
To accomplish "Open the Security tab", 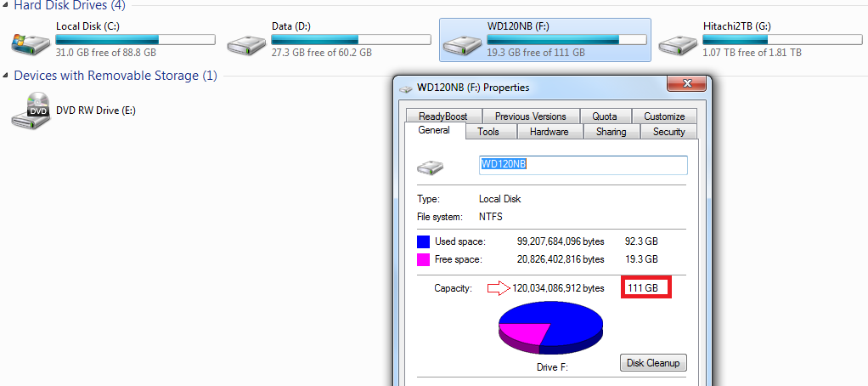I will [668, 132].
